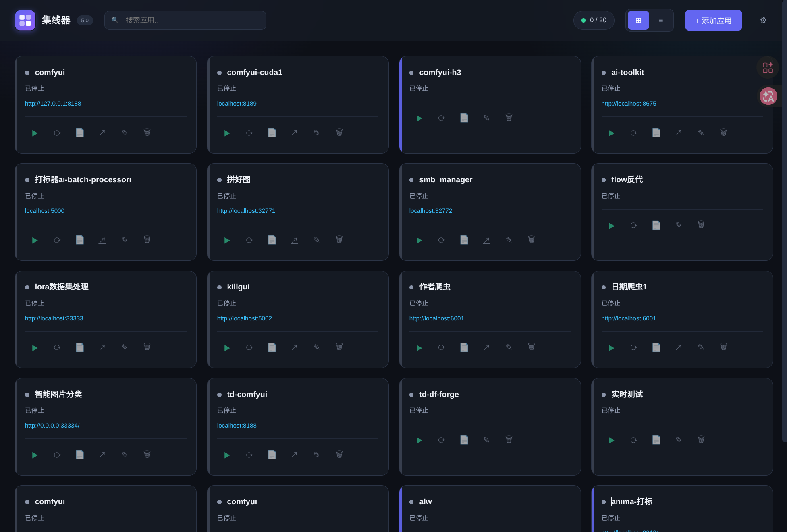Open the log file for 实时测试
787x532 pixels.
(656, 440)
